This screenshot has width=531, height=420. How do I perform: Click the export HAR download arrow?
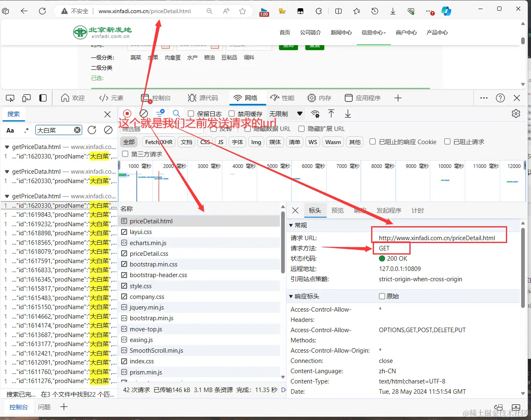[348, 113]
